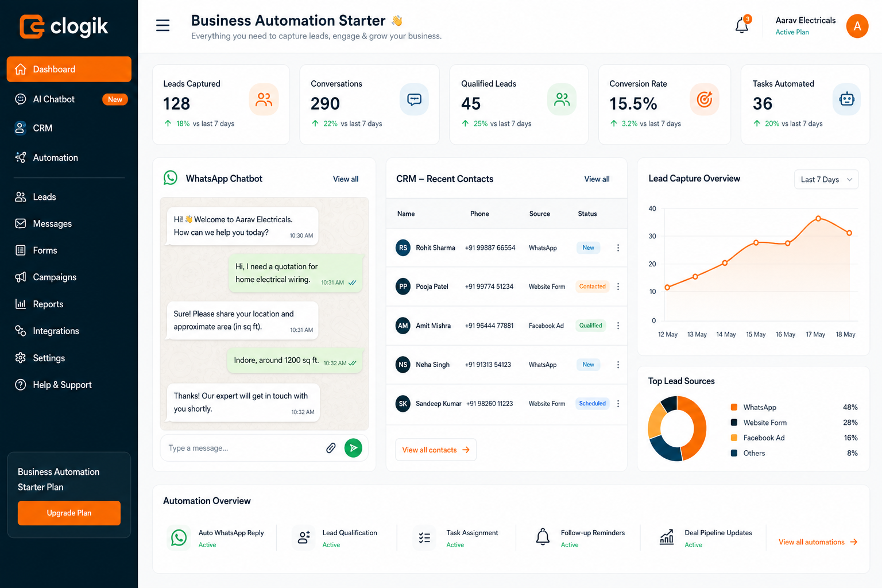Click the Contacted status badge

pyautogui.click(x=592, y=287)
